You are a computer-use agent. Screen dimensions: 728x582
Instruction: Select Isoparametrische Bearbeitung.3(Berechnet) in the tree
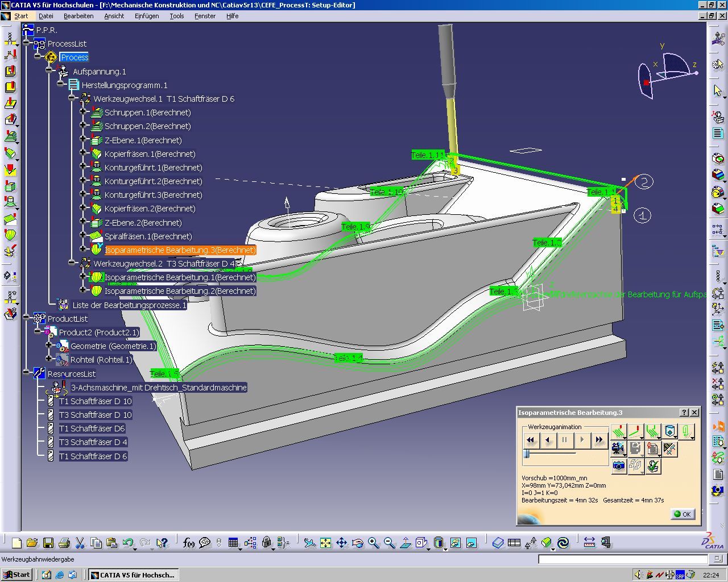[x=180, y=250]
